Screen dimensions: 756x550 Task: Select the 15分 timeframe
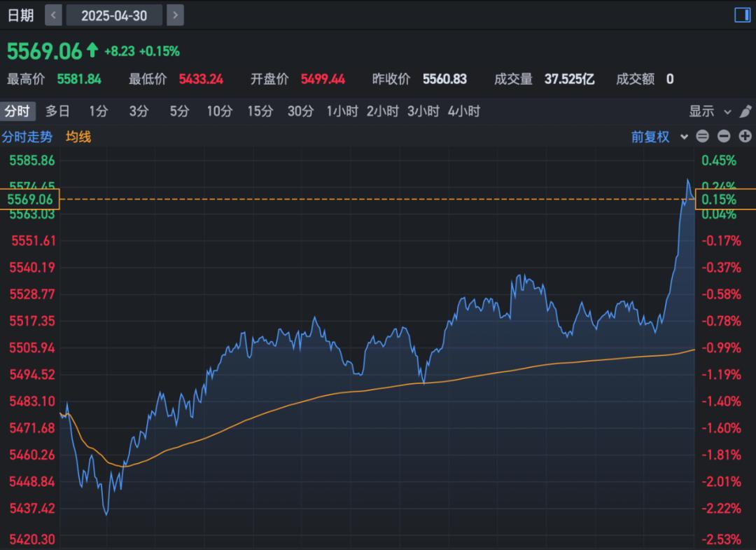point(260,111)
